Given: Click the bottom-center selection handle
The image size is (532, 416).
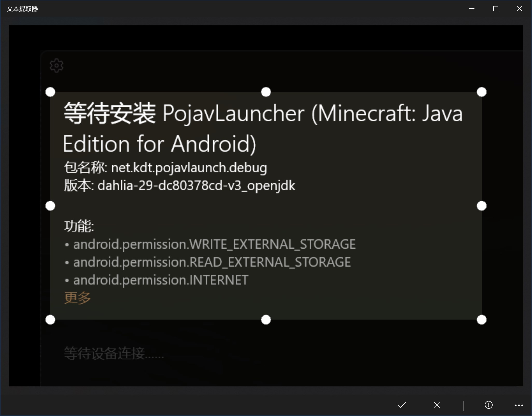Looking at the screenshot, I should point(266,320).
